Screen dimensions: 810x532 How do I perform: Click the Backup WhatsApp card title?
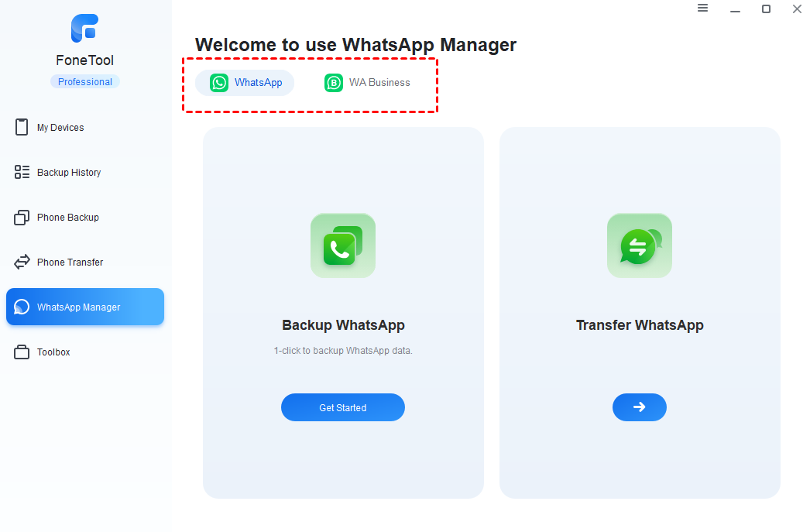coord(343,325)
